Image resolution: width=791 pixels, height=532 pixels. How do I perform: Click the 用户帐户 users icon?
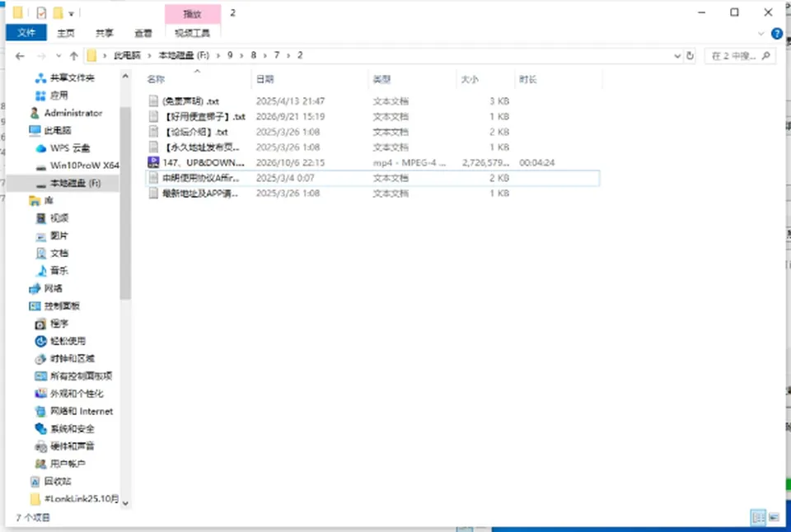[41, 464]
